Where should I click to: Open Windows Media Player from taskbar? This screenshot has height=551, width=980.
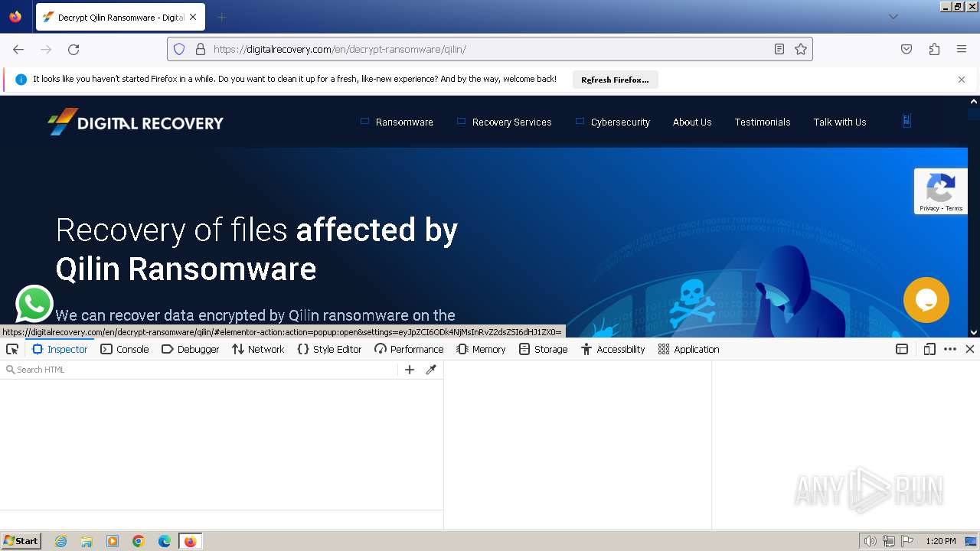(113, 541)
